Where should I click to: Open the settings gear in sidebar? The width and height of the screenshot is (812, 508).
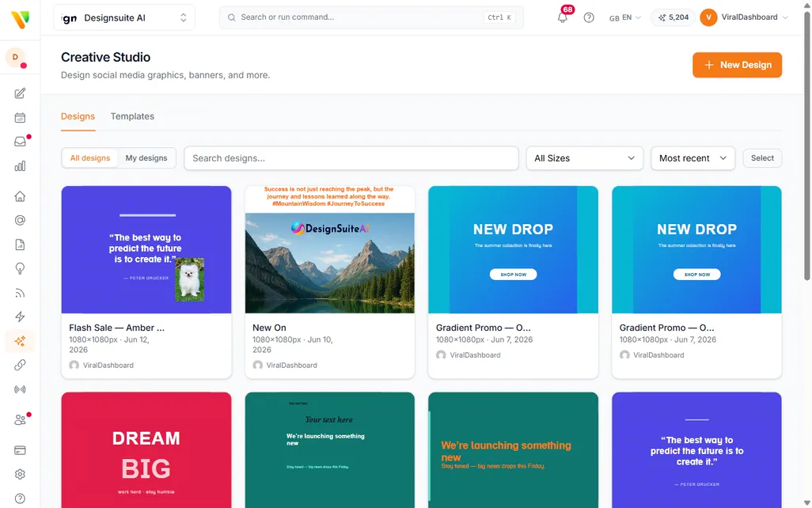pyautogui.click(x=20, y=474)
